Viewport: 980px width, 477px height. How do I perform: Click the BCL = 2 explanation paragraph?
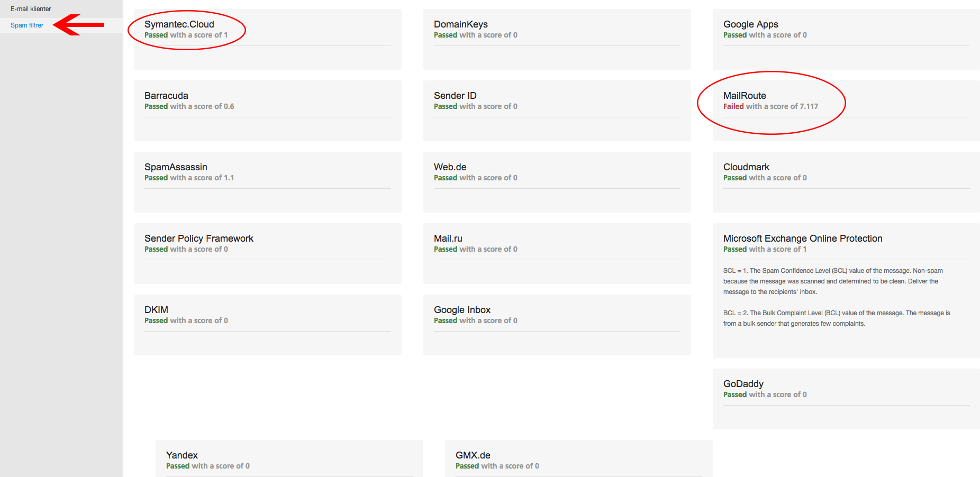pos(837,318)
